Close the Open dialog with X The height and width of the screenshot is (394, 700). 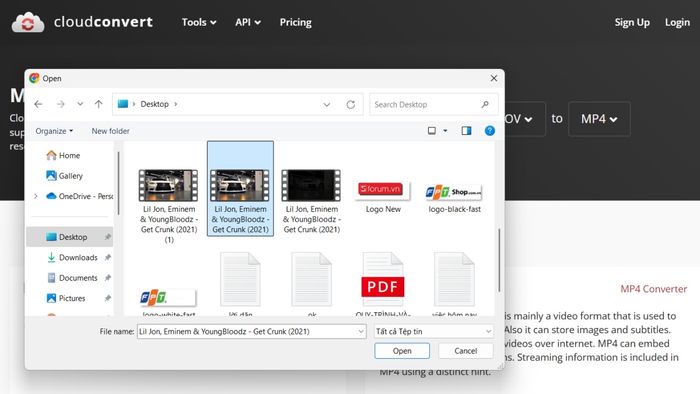tap(494, 78)
